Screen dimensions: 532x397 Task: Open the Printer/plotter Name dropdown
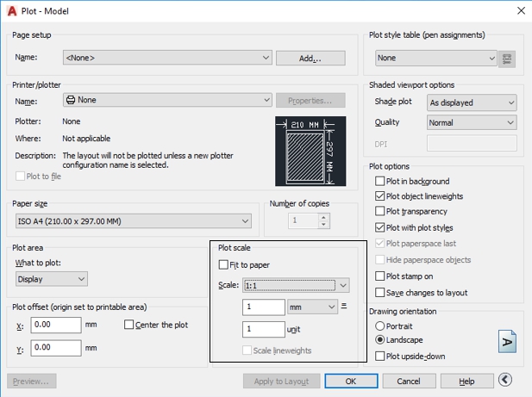(x=167, y=100)
